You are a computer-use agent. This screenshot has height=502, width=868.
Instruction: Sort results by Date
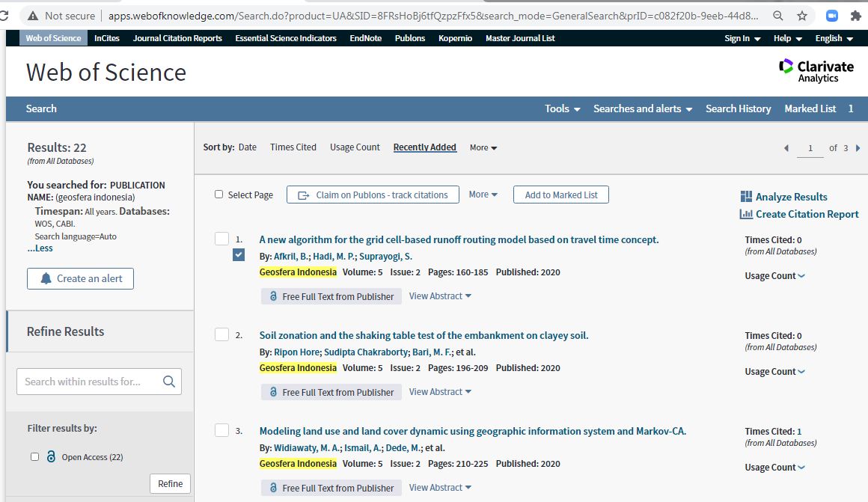(x=248, y=147)
